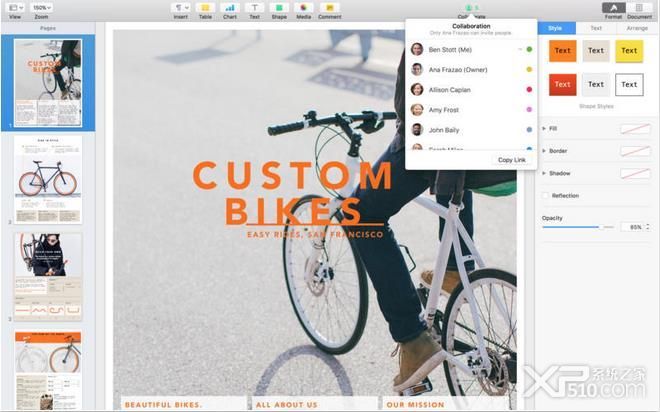Add a text box with Text icon
Image resolution: width=660 pixels, height=412 pixels.
pyautogui.click(x=255, y=8)
